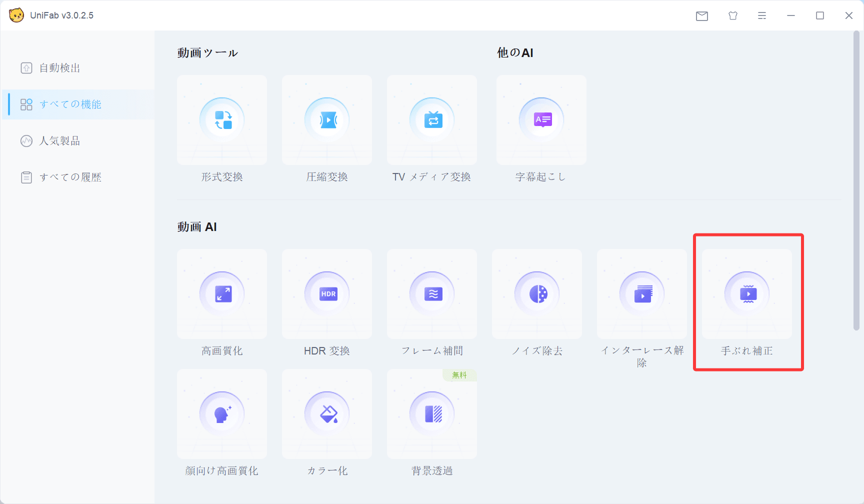Launch the 字幕起こし subtitle transcription tool

(x=541, y=120)
